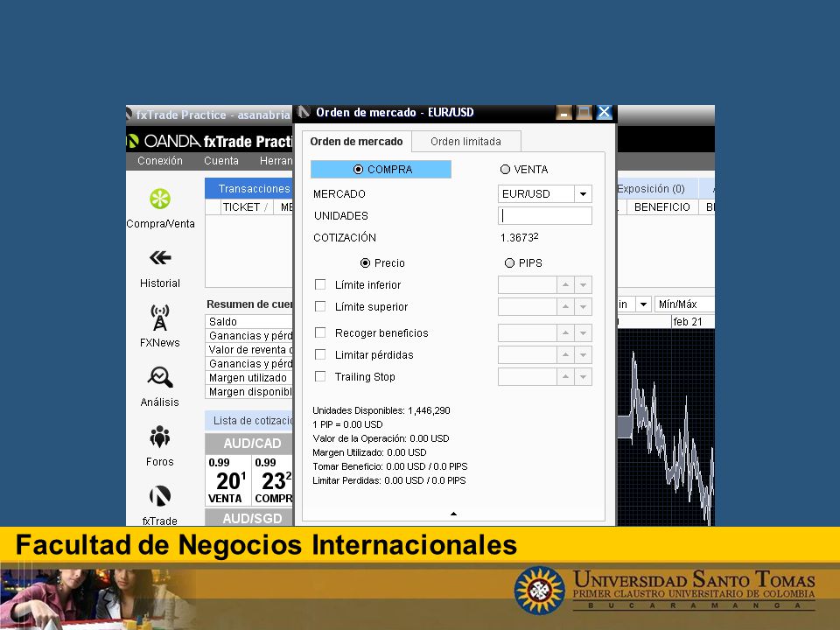This screenshot has height=630, width=840.
Task: Decrease the Recoger beneficios value
Action: [583, 333]
